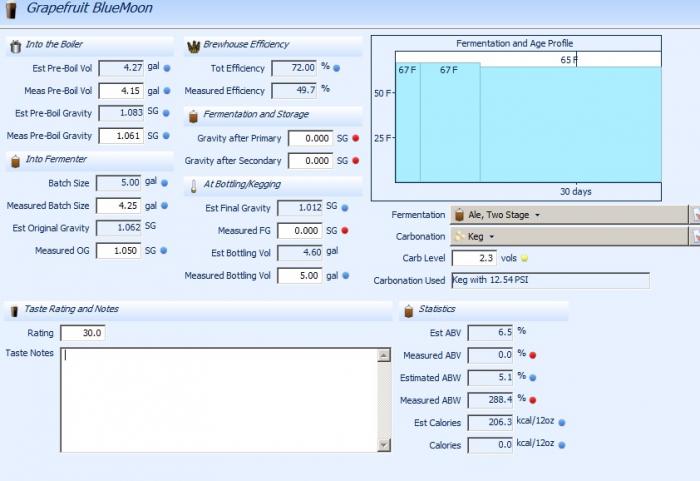Click Taste Notes scrollbar up arrow
Screen dimensions: 700x481
384,356
